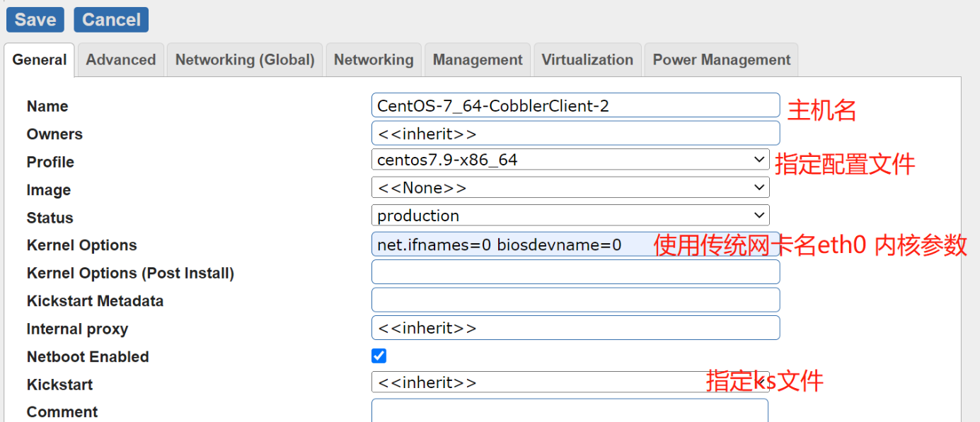Switch to the General tab

[40, 60]
